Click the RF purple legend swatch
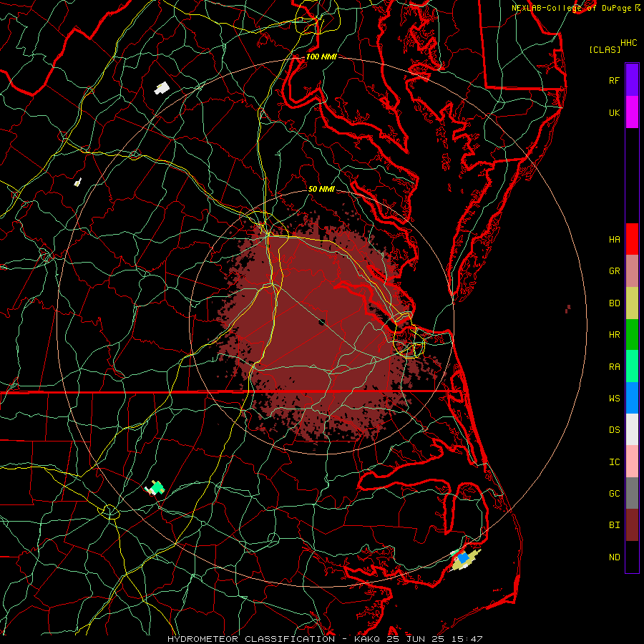The image size is (644, 644). click(x=632, y=80)
